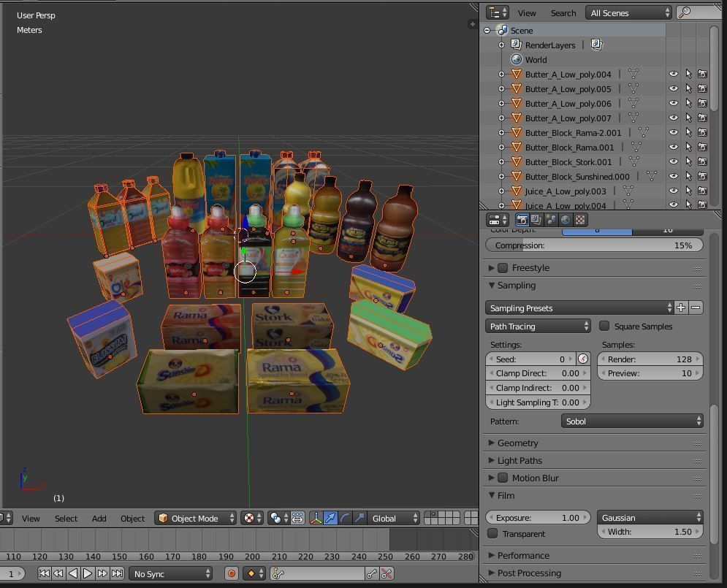Jump to the last frame
Image resolution: width=727 pixels, height=588 pixels.
pos(118,573)
